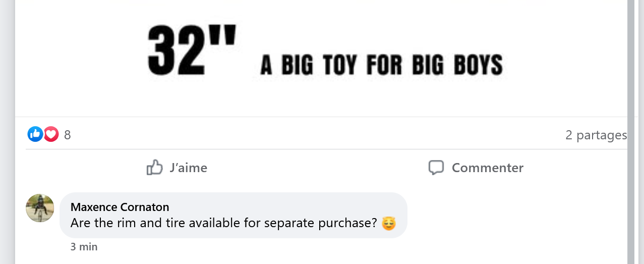
Task: Open the "2 partages" shares list
Action: [x=596, y=135]
